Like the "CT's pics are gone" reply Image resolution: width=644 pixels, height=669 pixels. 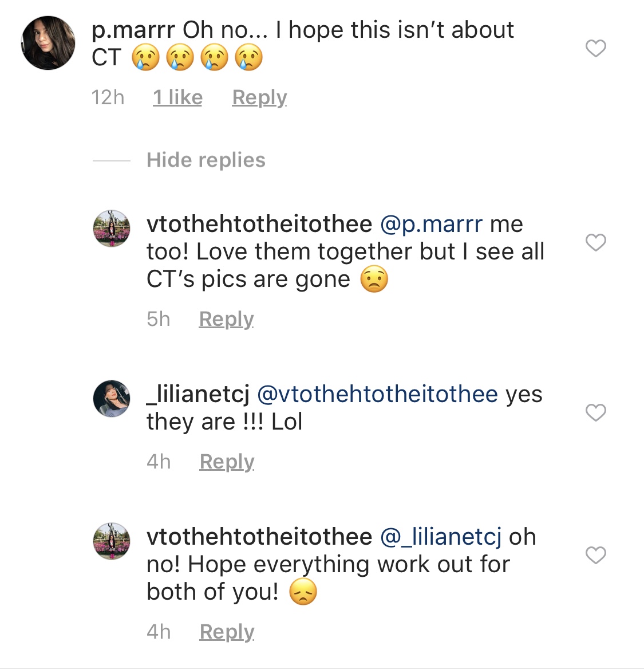[x=596, y=242]
